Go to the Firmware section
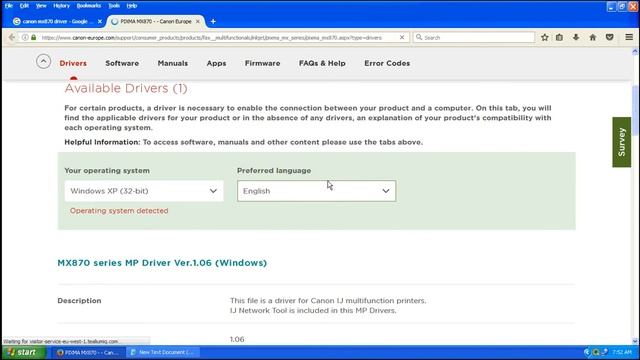 pyautogui.click(x=262, y=63)
